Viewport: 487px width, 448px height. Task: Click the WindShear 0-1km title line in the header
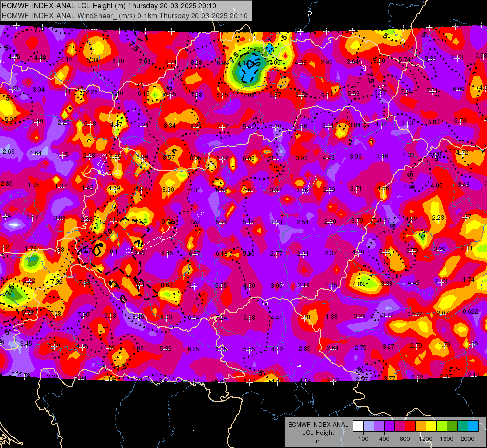pyautogui.click(x=124, y=16)
